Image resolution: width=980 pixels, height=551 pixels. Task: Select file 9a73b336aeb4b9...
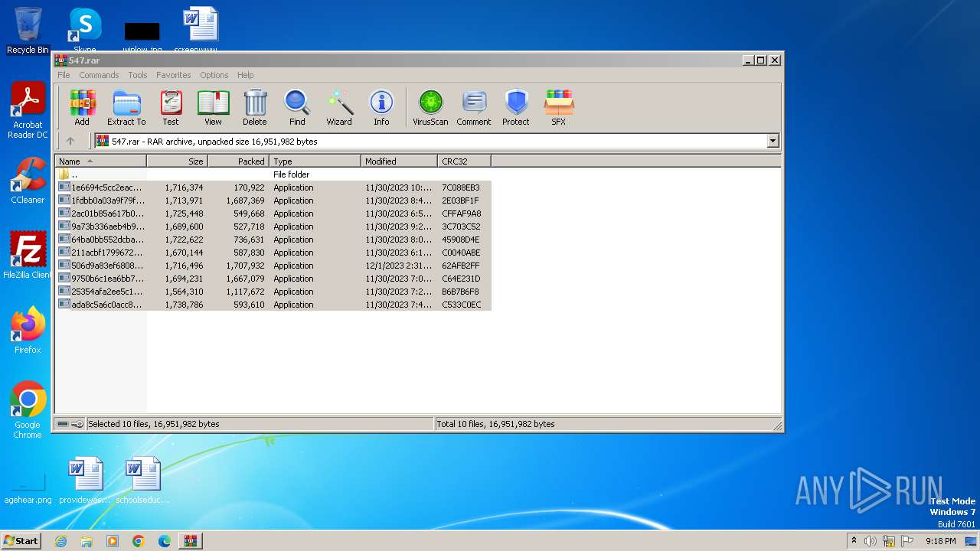(273, 227)
